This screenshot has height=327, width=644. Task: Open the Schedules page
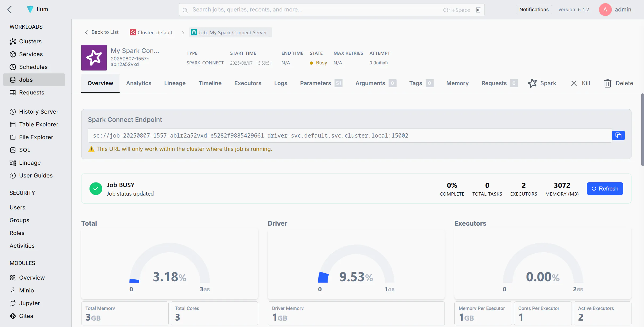click(33, 67)
